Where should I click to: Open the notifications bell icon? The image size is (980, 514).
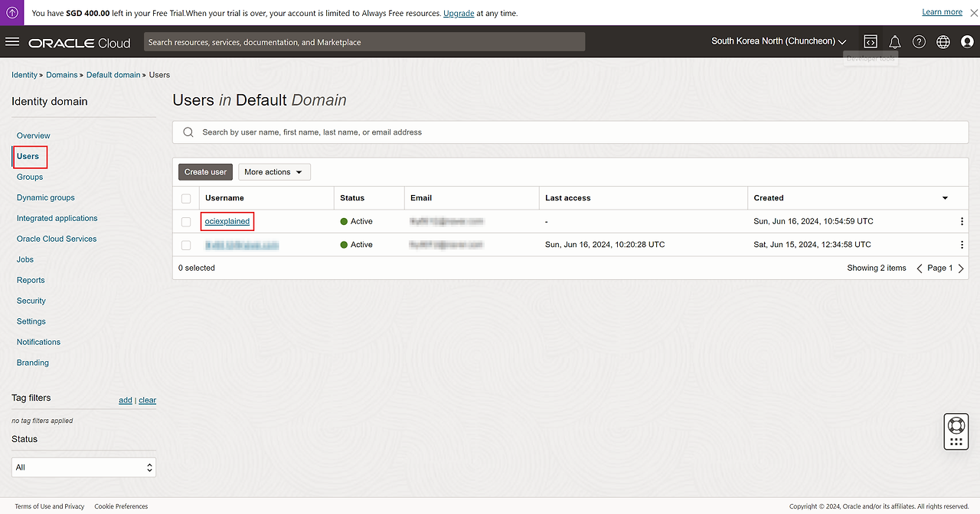click(894, 42)
